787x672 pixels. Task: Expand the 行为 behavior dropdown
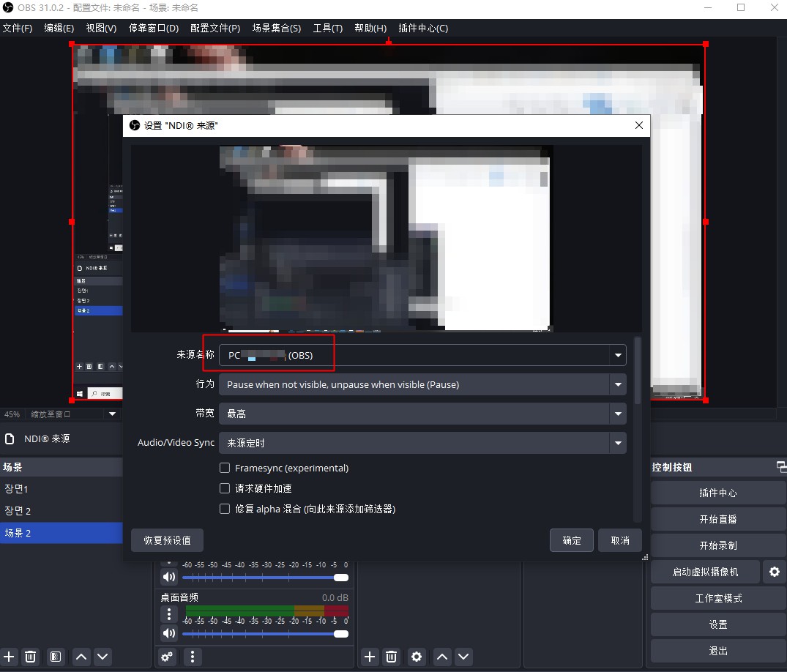[422, 384]
